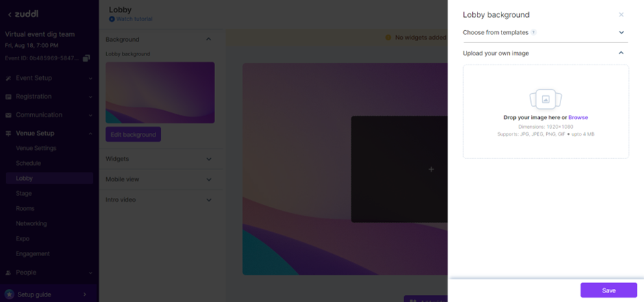Screen dimensions: 644x302
Task: Collapse the Background section chevron
Action: [x=209, y=40]
